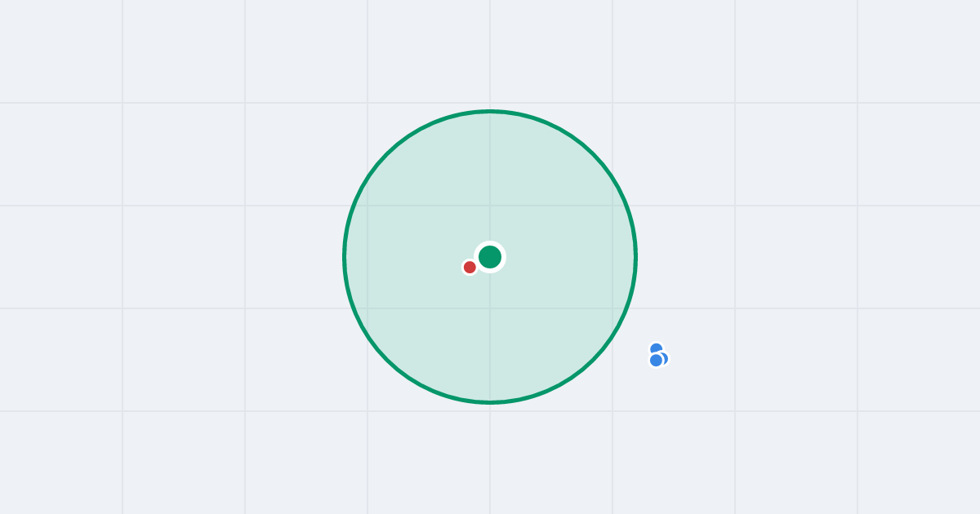980x514 pixels.
Task: Open the blue marker cluster outside the circle
Action: click(x=658, y=356)
